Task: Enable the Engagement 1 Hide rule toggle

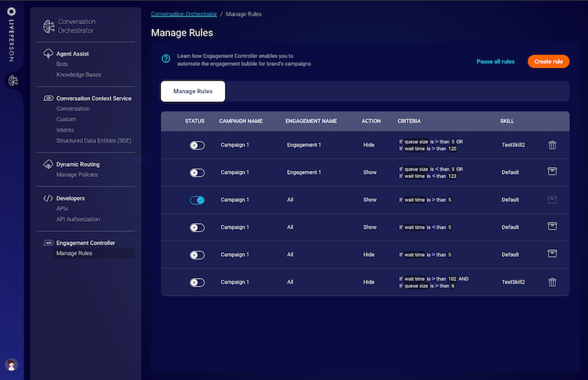Action: [197, 146]
